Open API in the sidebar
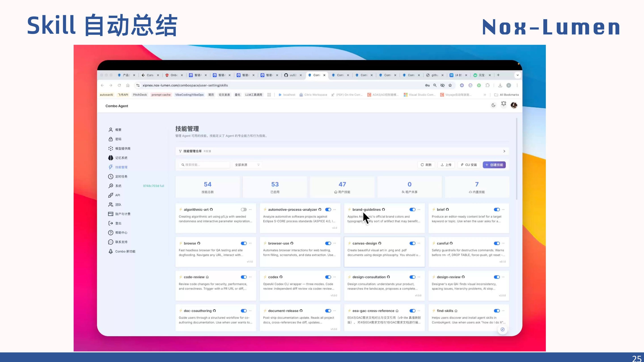 pyautogui.click(x=114, y=195)
